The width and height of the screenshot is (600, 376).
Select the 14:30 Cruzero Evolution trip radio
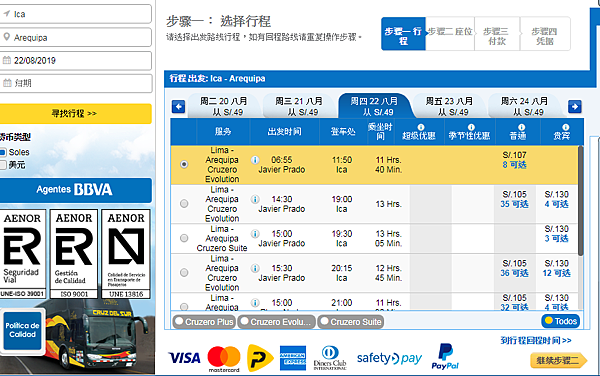click(184, 203)
